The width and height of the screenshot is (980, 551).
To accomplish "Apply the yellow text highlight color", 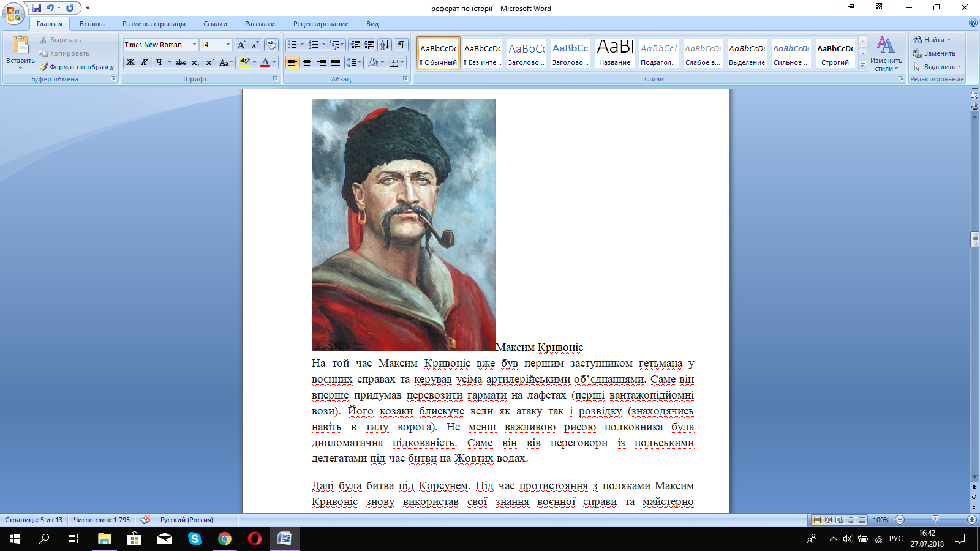I will click(x=245, y=62).
